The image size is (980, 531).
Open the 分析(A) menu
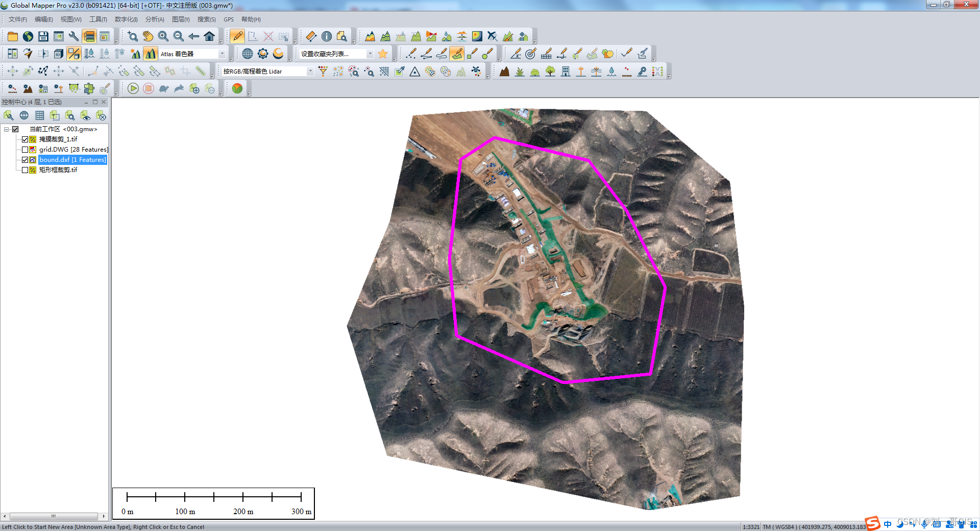(x=155, y=19)
